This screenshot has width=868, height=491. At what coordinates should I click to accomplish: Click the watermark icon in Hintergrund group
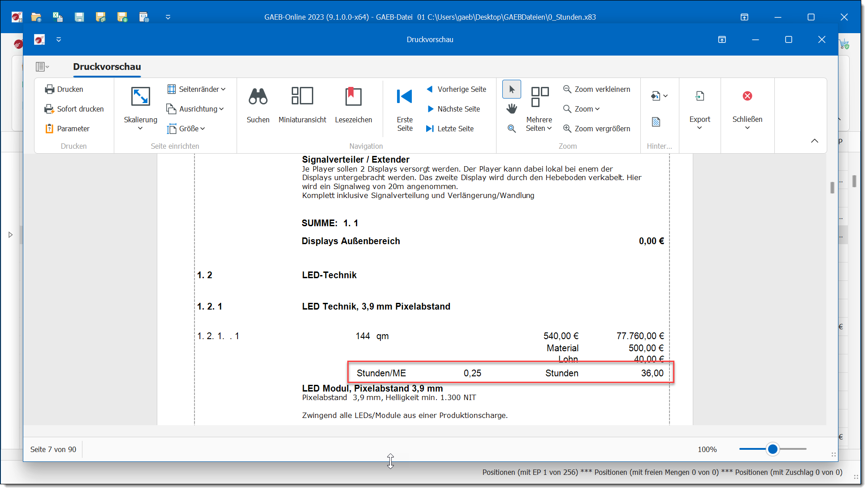pyautogui.click(x=656, y=122)
